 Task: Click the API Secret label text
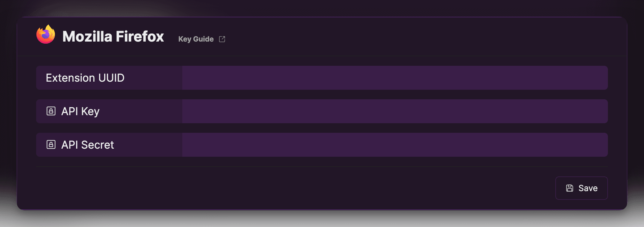(87, 145)
